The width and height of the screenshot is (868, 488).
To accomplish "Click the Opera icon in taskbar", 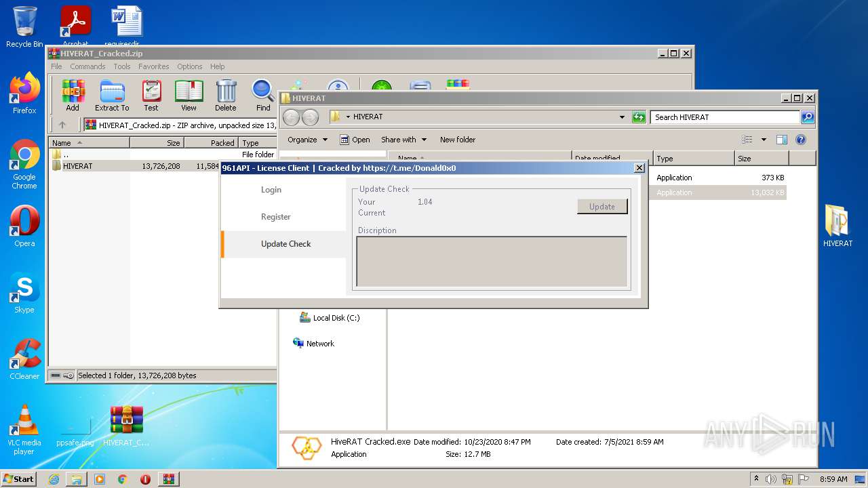I will tap(145, 479).
